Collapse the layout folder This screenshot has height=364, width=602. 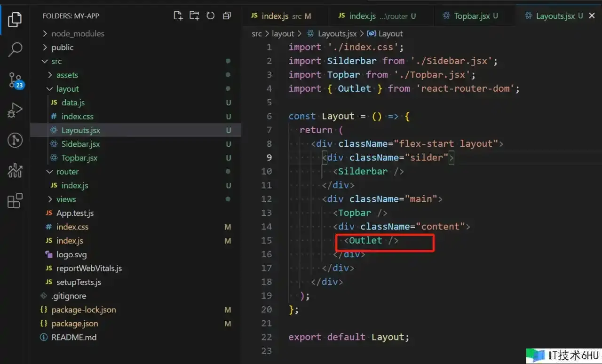pyautogui.click(x=67, y=89)
